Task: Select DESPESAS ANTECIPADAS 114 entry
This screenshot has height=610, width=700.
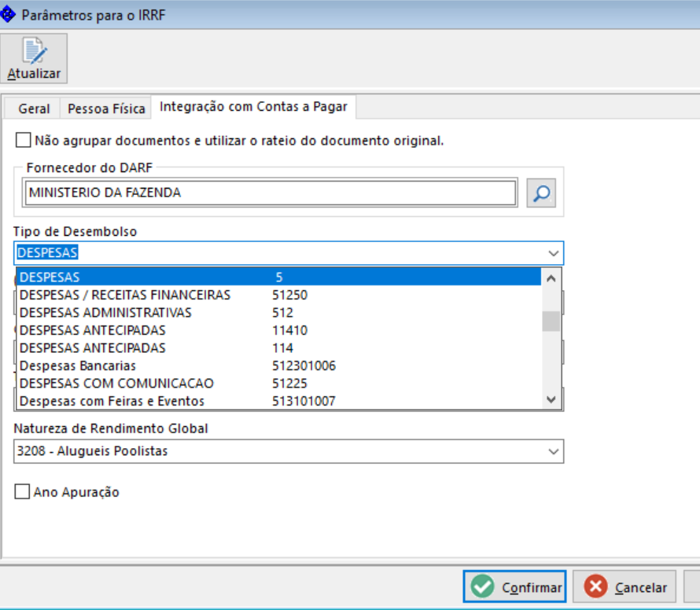Action: [278, 348]
